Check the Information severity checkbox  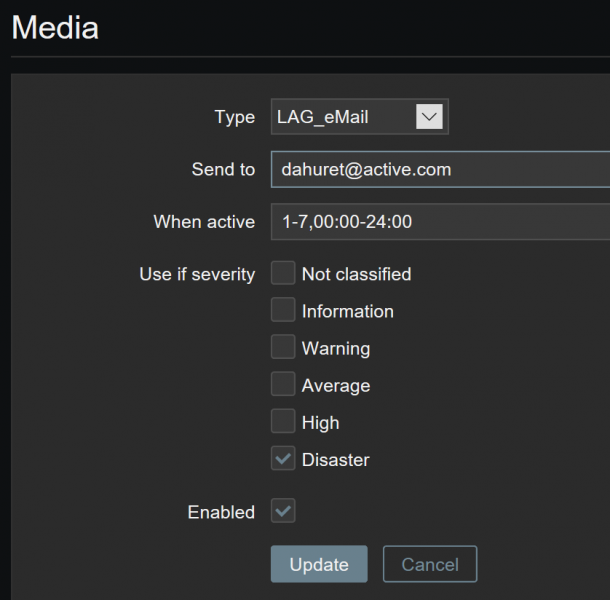[x=283, y=310]
